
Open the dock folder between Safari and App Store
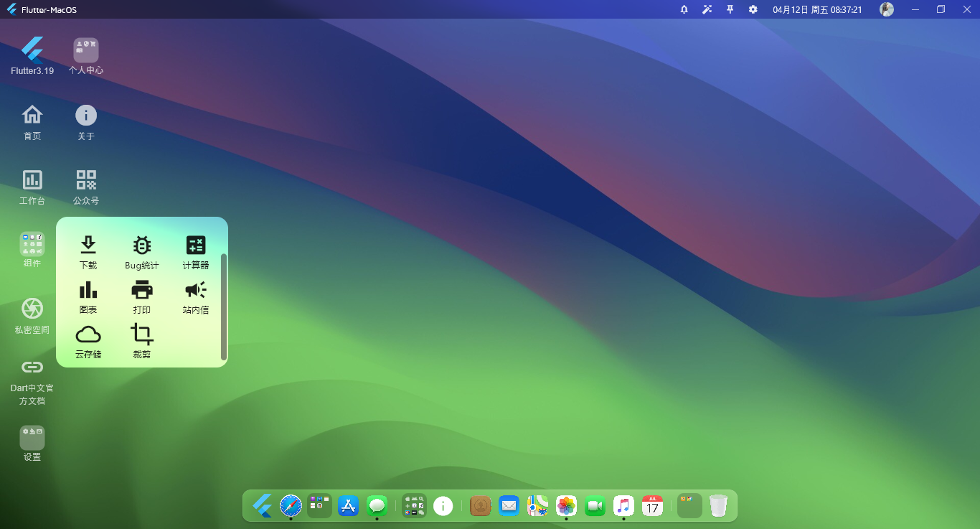click(319, 506)
